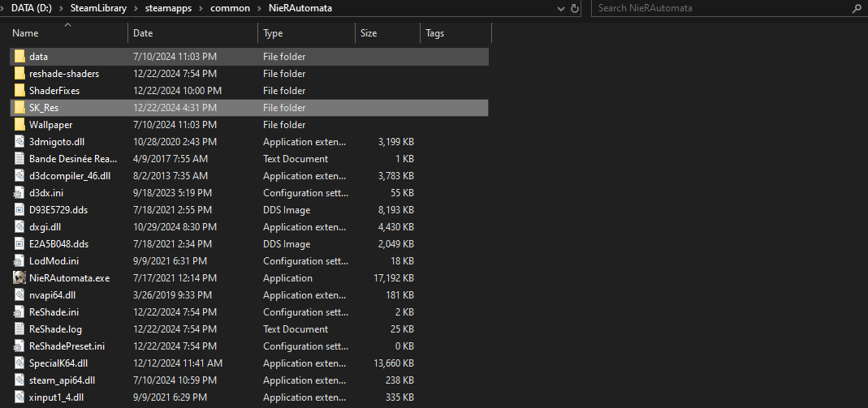
Task: Click the date 4/9/2017 7:55 AM
Action: point(171,159)
